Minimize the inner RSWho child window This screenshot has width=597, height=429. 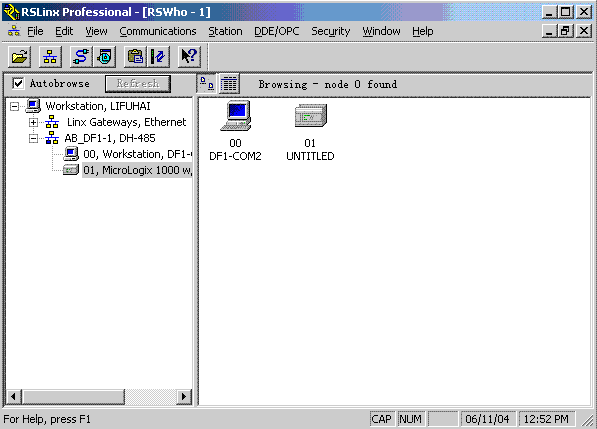(x=549, y=31)
